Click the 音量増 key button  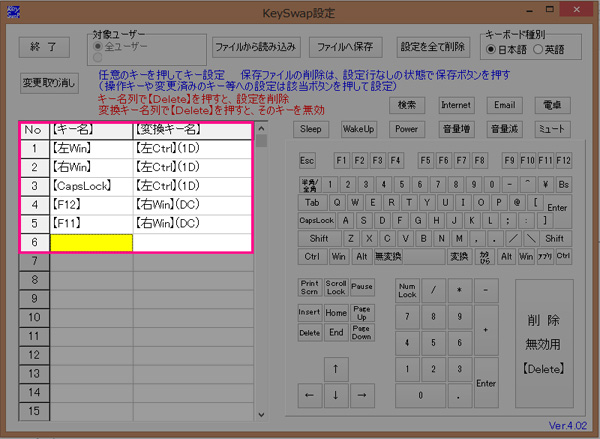[456, 129]
